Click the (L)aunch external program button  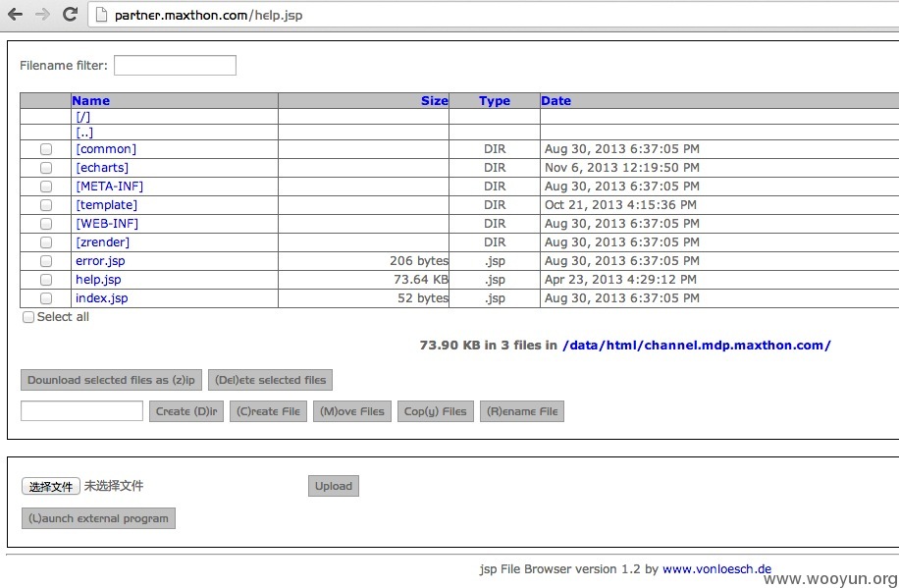coord(98,518)
